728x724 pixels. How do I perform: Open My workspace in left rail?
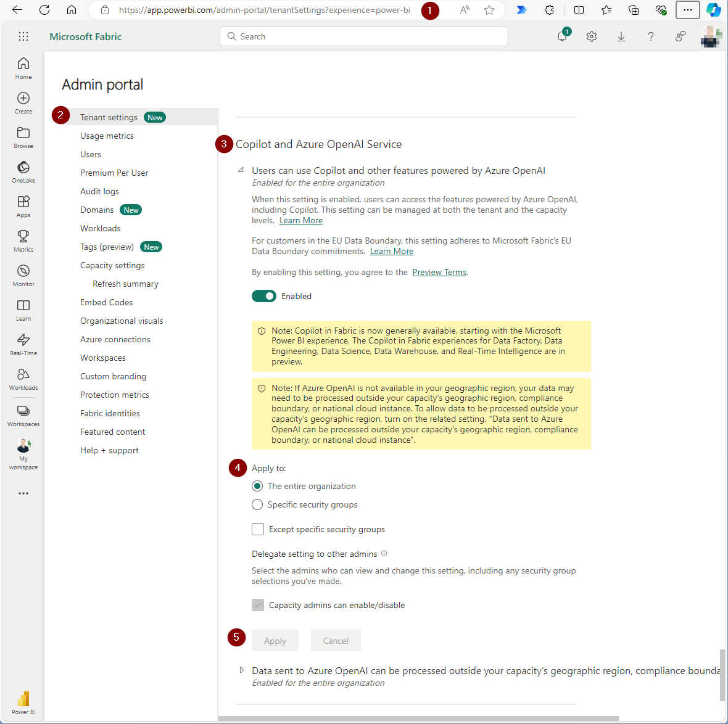[x=23, y=455]
